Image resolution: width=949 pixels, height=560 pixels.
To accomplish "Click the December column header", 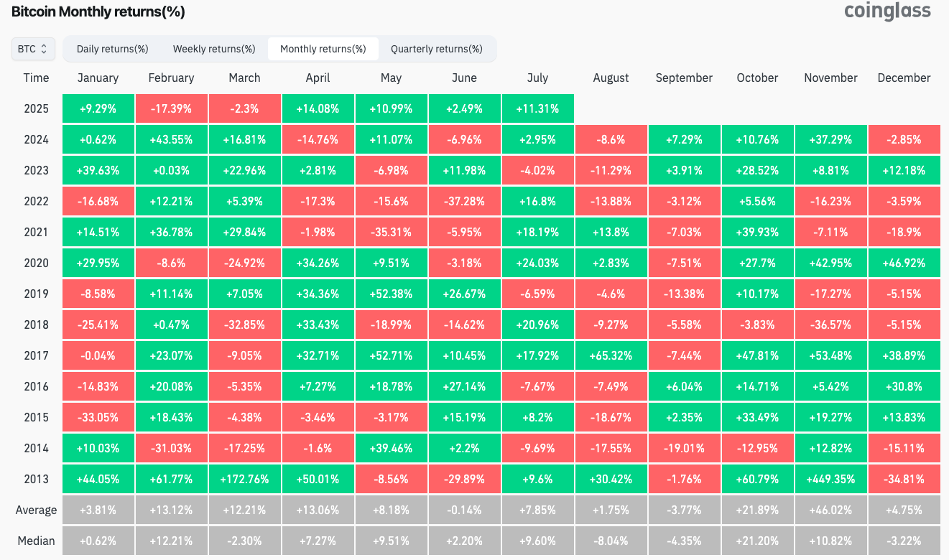I will pyautogui.click(x=904, y=78).
